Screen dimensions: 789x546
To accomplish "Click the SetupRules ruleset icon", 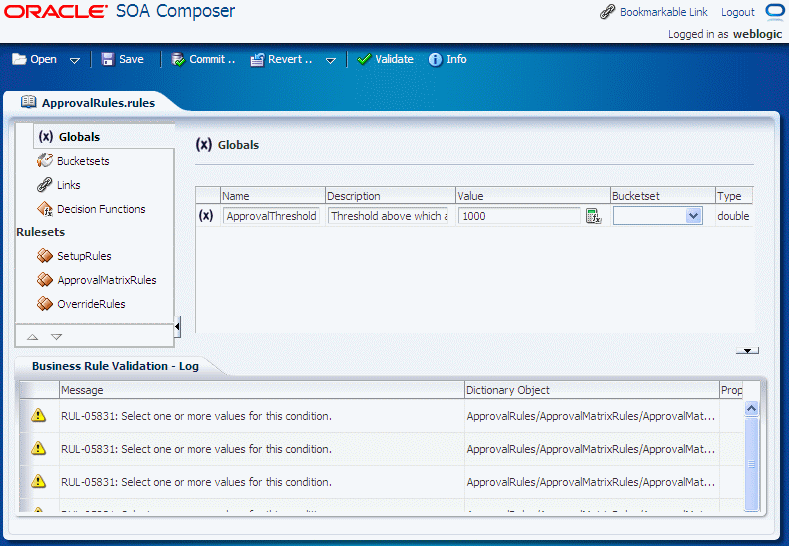I will click(x=44, y=256).
